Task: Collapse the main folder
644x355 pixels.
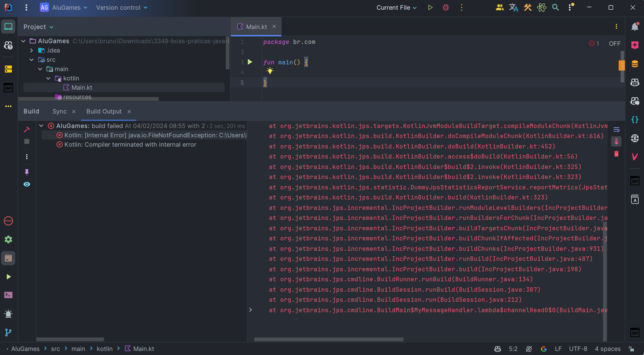Action: [x=40, y=69]
